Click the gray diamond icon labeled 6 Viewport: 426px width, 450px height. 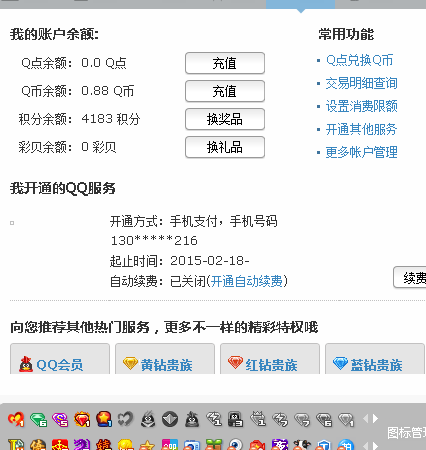pyautogui.click(x=324, y=420)
